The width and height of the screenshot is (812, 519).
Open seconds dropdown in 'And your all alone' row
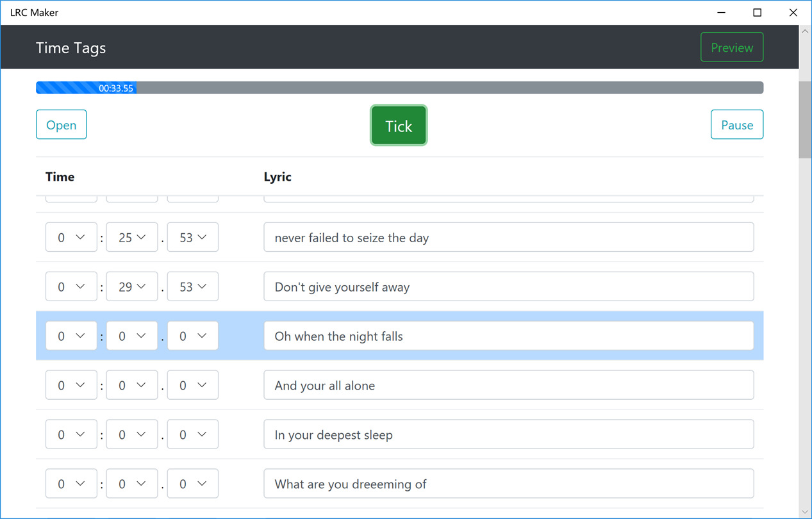132,385
